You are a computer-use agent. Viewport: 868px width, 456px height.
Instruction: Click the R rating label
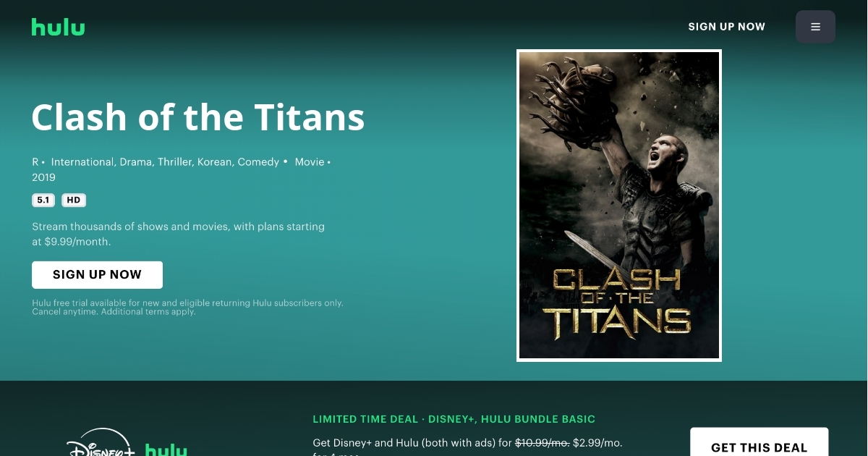(35, 162)
